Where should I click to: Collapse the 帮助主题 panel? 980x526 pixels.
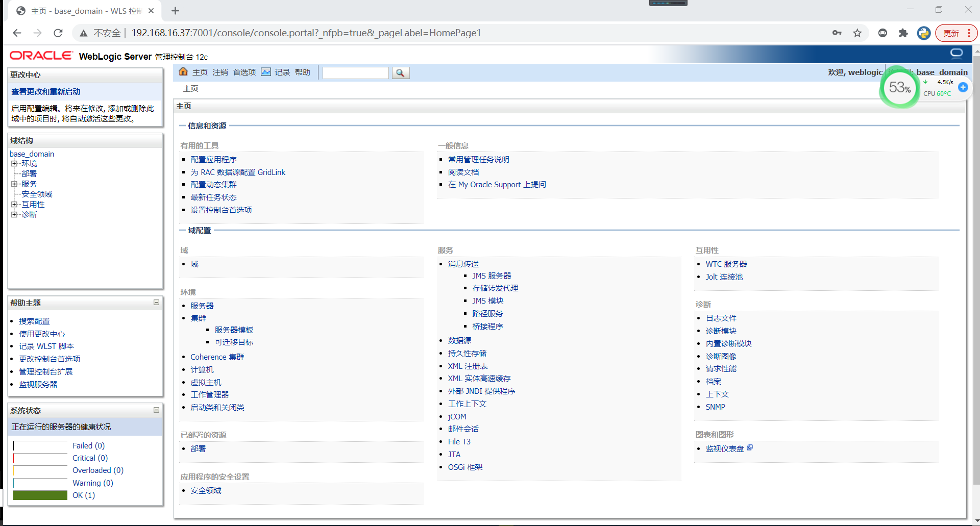pos(157,303)
